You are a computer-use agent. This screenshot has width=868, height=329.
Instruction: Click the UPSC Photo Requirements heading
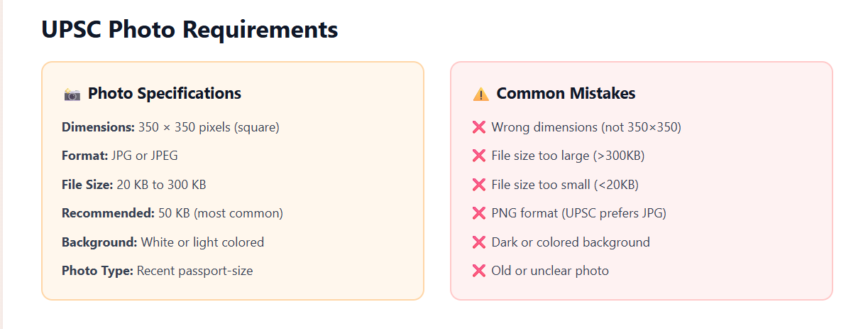click(x=189, y=30)
